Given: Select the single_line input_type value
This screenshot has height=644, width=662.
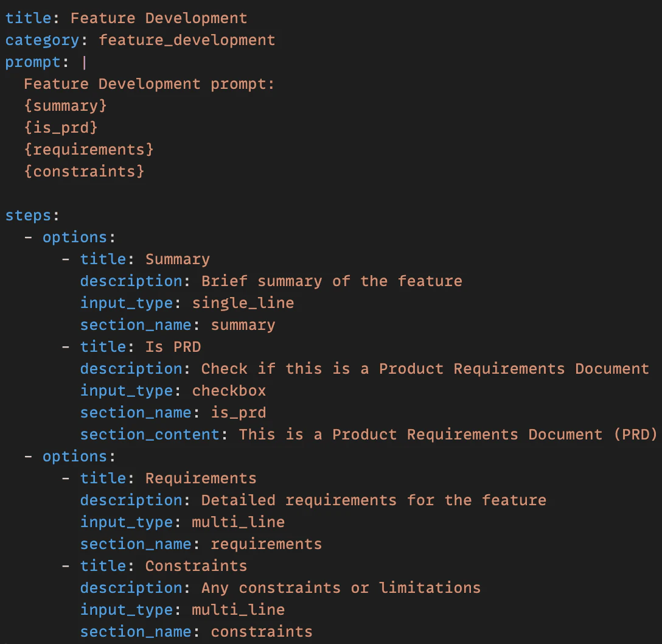Looking at the screenshot, I should pyautogui.click(x=243, y=303).
